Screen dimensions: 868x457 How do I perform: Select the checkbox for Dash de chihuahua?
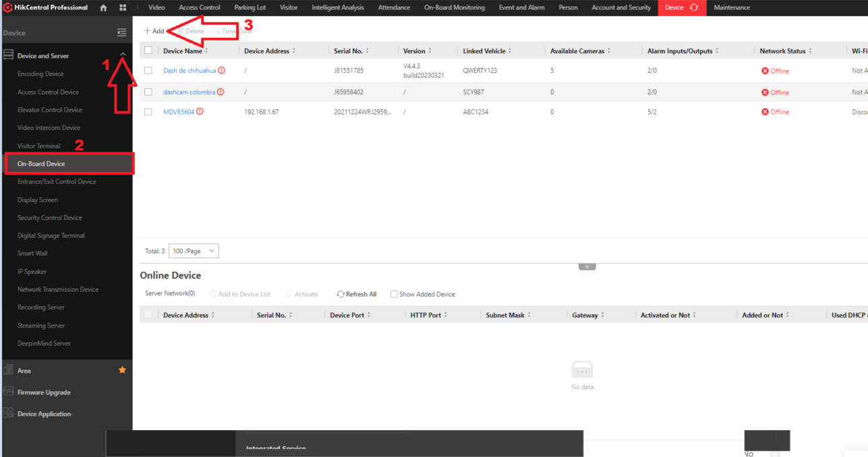148,70
